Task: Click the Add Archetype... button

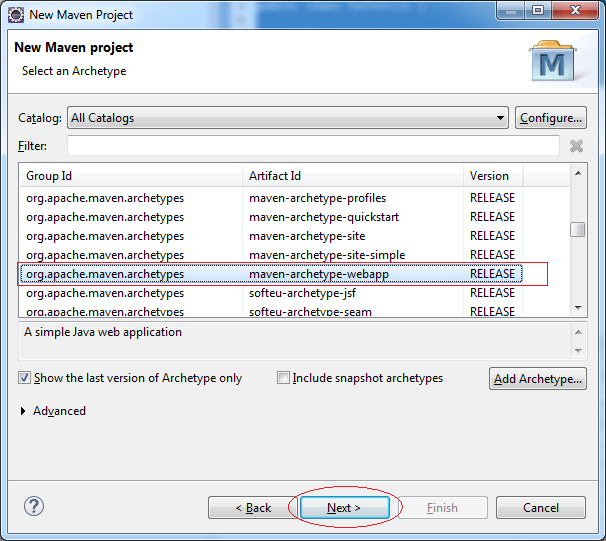Action: pos(538,379)
